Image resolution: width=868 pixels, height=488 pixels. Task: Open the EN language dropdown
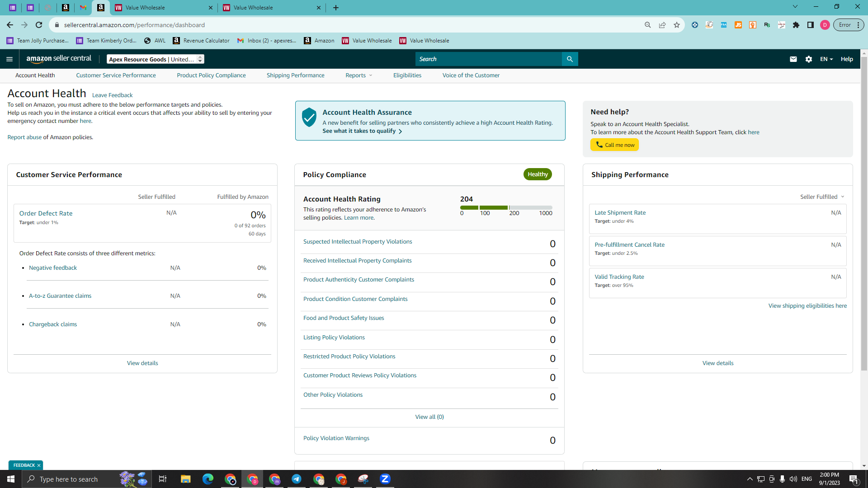[826, 59]
